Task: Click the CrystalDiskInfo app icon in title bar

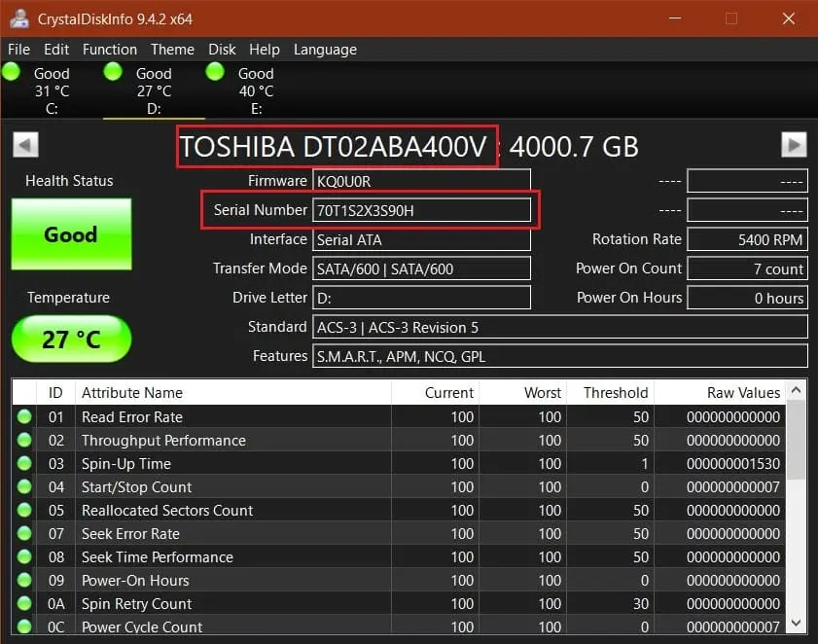Action: 19,18
